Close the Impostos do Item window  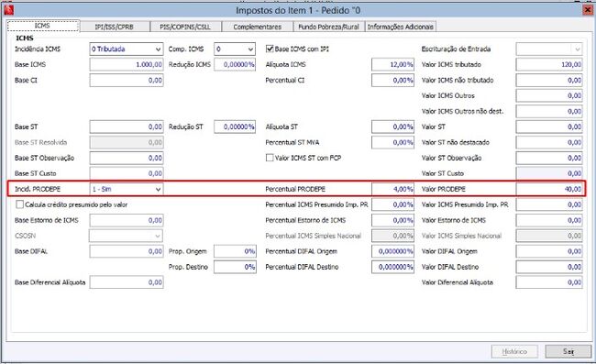587,10
